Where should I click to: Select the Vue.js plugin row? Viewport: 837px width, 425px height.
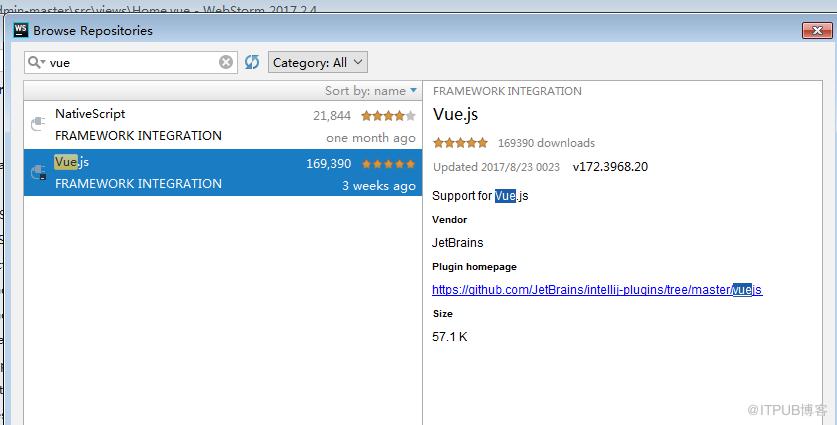[223, 172]
